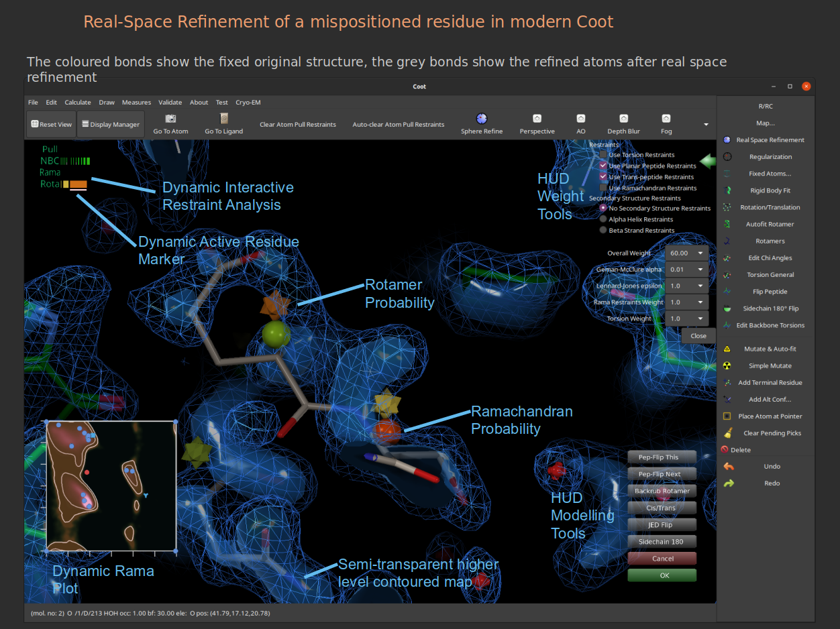Click the Sphere Refine toolbar icon
Image resolution: width=840 pixels, height=629 pixels.
click(x=481, y=119)
